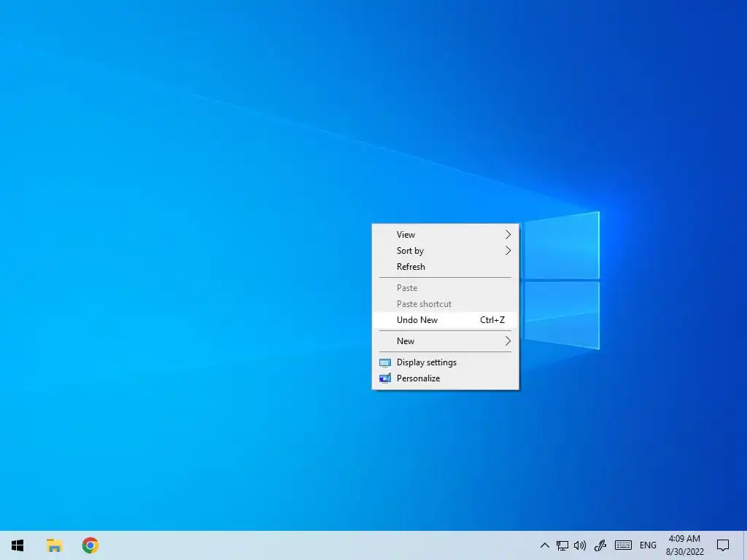
Task: Expand the Sort by submenu
Action: (x=446, y=251)
